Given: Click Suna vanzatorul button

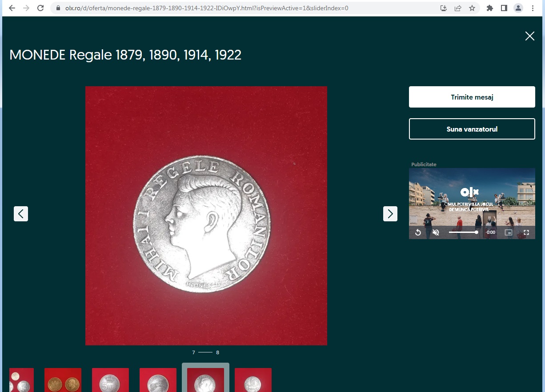Looking at the screenshot, I should point(472,129).
